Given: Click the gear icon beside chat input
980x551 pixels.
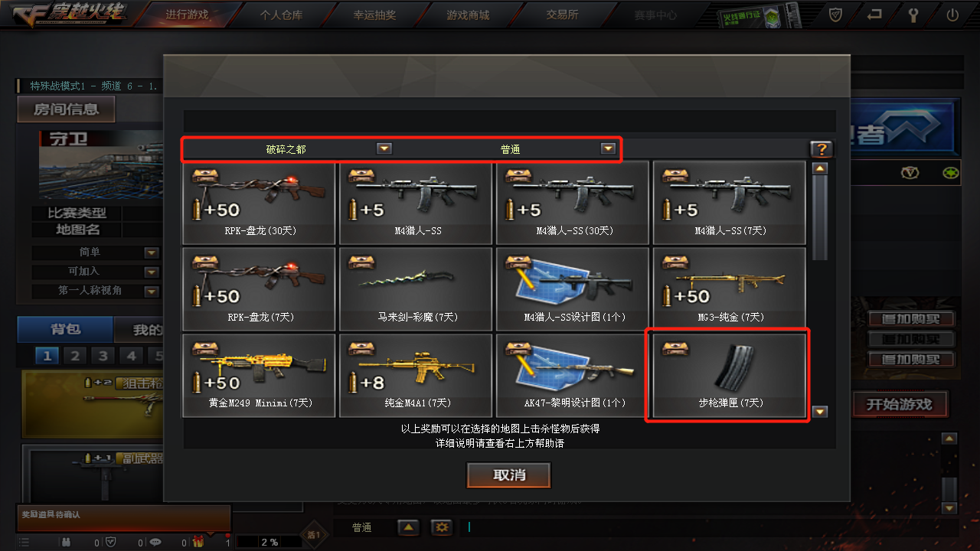Looking at the screenshot, I should pyautogui.click(x=441, y=527).
